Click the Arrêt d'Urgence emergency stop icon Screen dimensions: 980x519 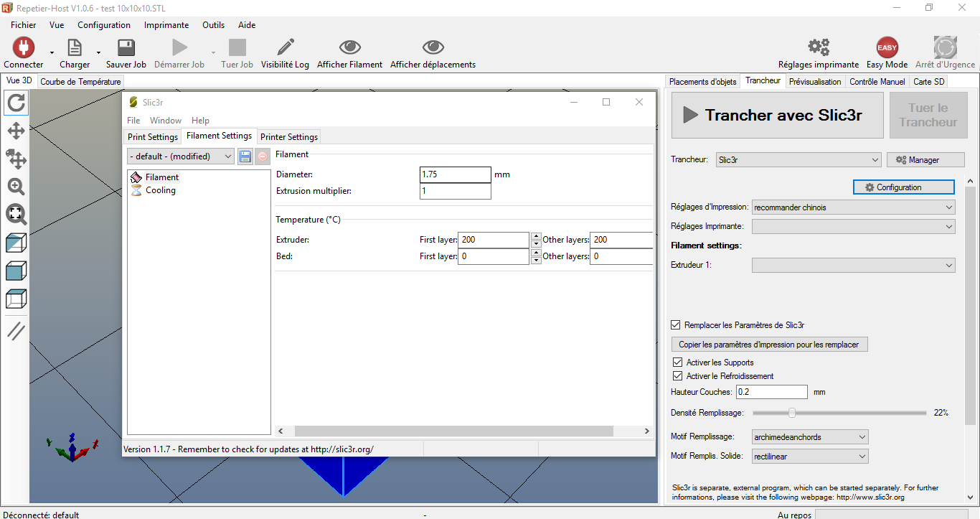(945, 47)
